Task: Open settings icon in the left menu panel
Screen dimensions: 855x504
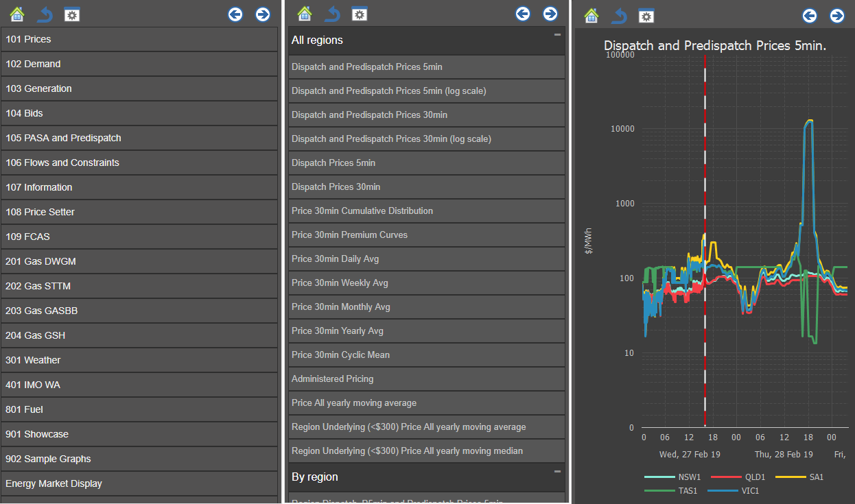Action: click(x=72, y=14)
